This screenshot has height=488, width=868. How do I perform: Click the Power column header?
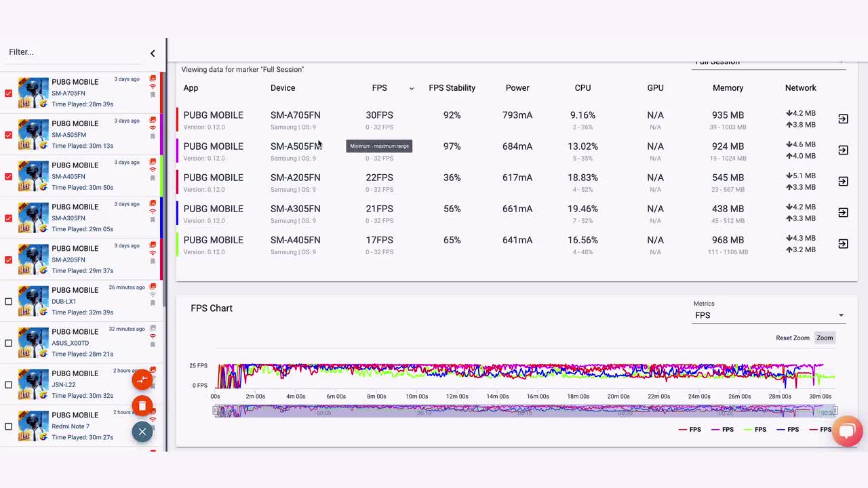[517, 88]
